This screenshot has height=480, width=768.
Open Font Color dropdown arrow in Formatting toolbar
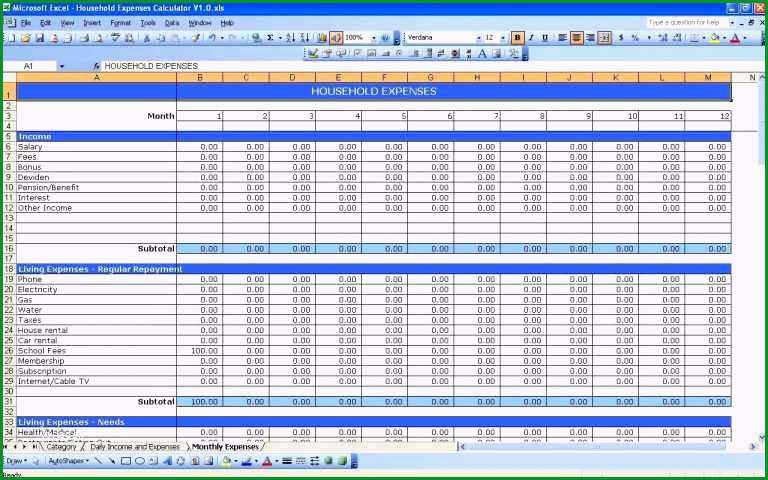pos(745,38)
